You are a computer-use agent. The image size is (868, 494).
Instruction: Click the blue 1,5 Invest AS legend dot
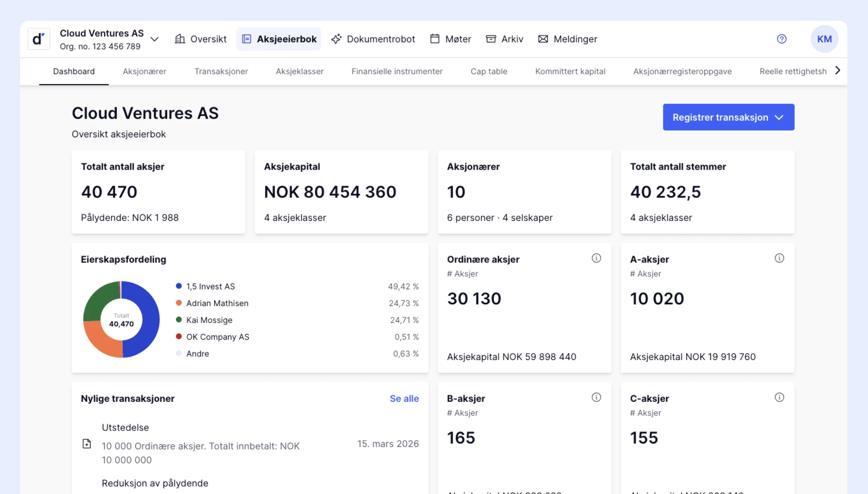coord(179,286)
